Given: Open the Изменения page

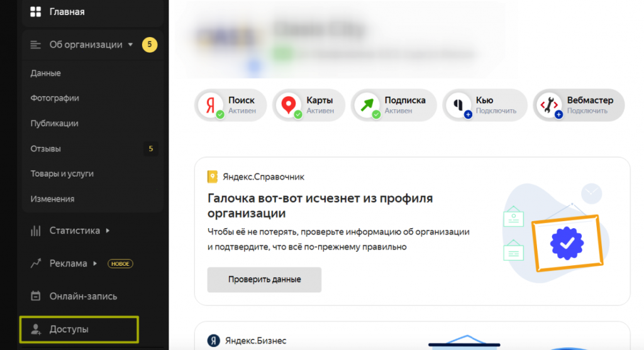Looking at the screenshot, I should point(52,199).
